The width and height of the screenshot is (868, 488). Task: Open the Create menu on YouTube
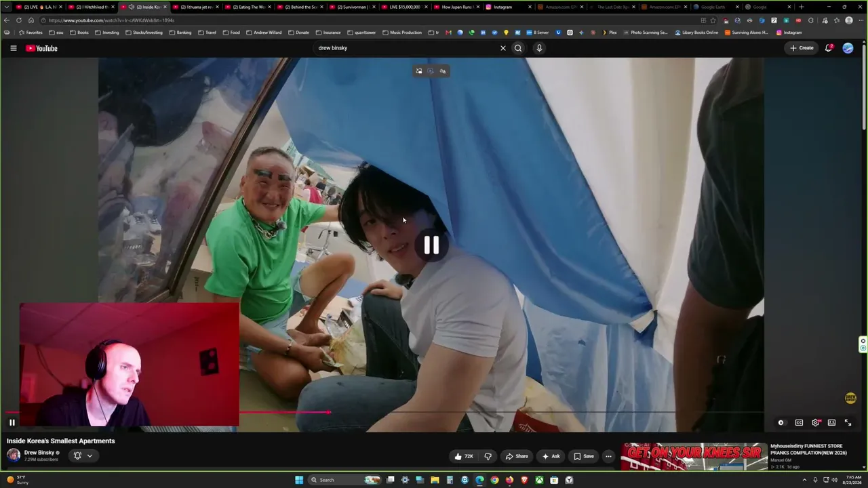pos(802,48)
